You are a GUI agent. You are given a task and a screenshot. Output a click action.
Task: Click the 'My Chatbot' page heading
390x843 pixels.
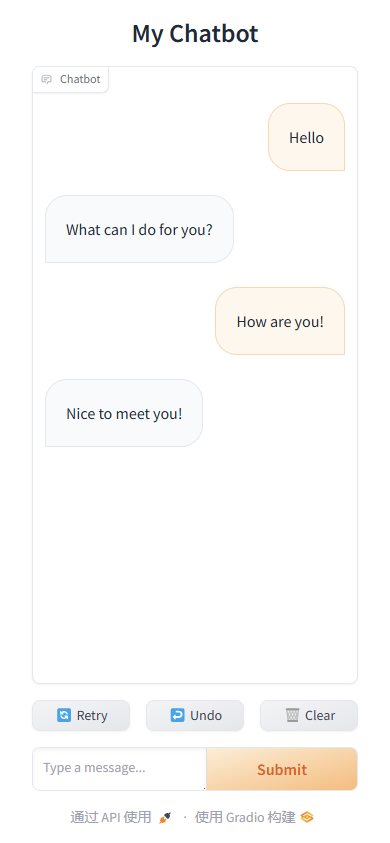coord(195,33)
